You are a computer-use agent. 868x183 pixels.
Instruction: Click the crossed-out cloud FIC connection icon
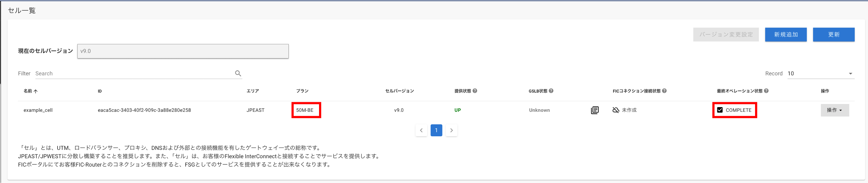click(615, 110)
